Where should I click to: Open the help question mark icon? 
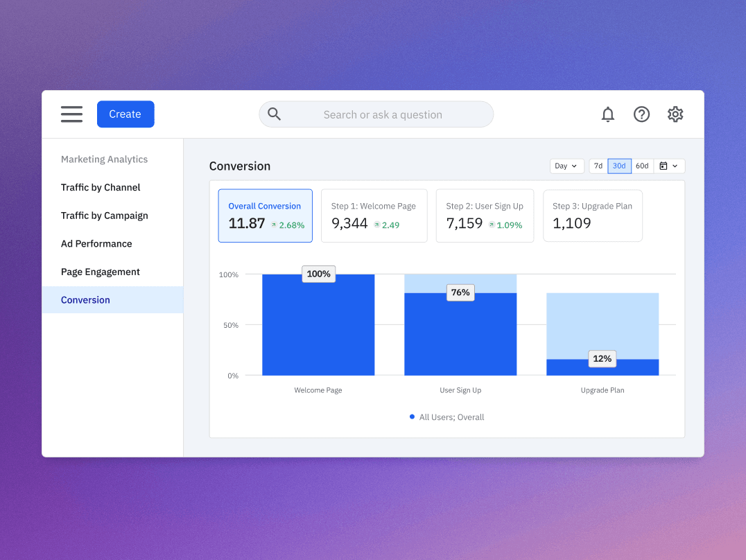(641, 114)
